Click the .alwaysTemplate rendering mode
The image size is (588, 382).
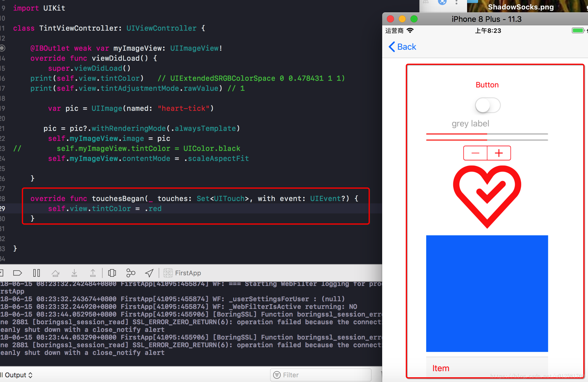coord(203,129)
